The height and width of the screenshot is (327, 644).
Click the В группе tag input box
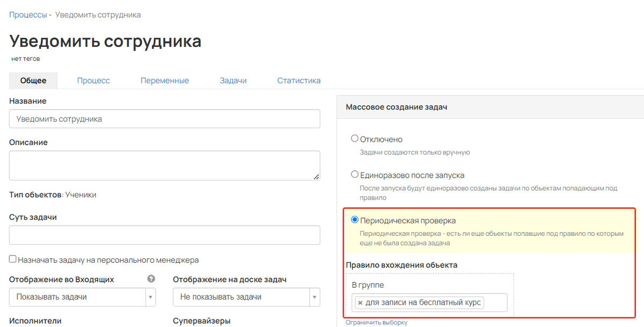(x=495, y=303)
